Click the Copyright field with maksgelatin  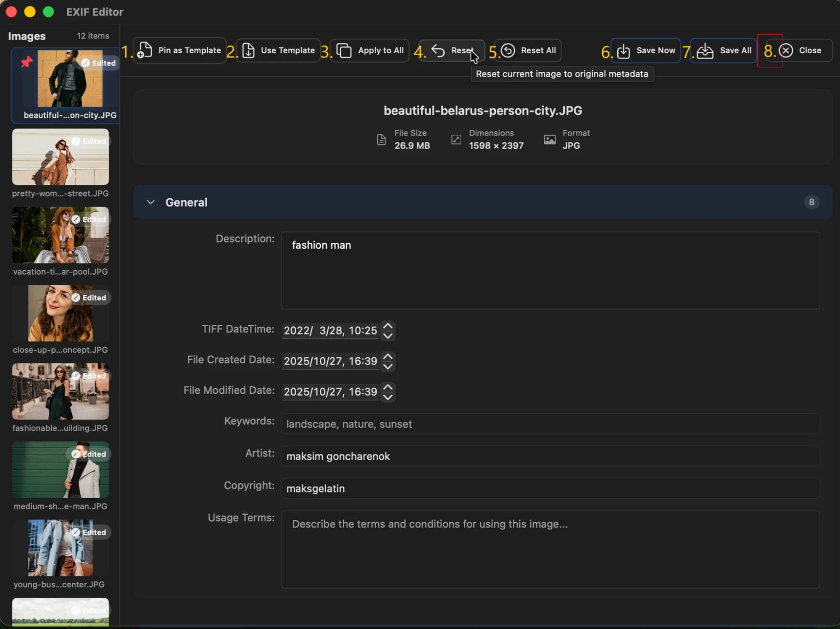pos(550,489)
